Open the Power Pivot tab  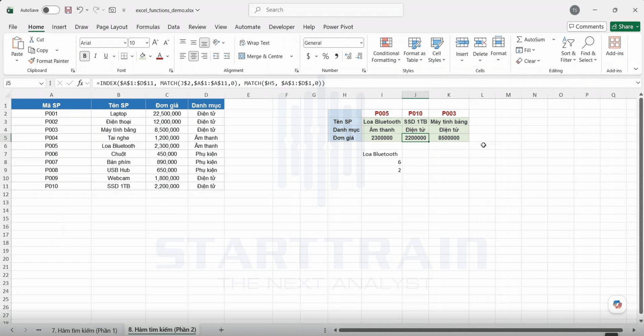(338, 27)
